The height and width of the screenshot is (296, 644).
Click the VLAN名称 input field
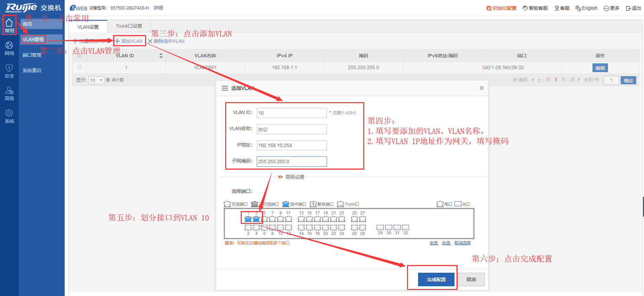coord(292,129)
